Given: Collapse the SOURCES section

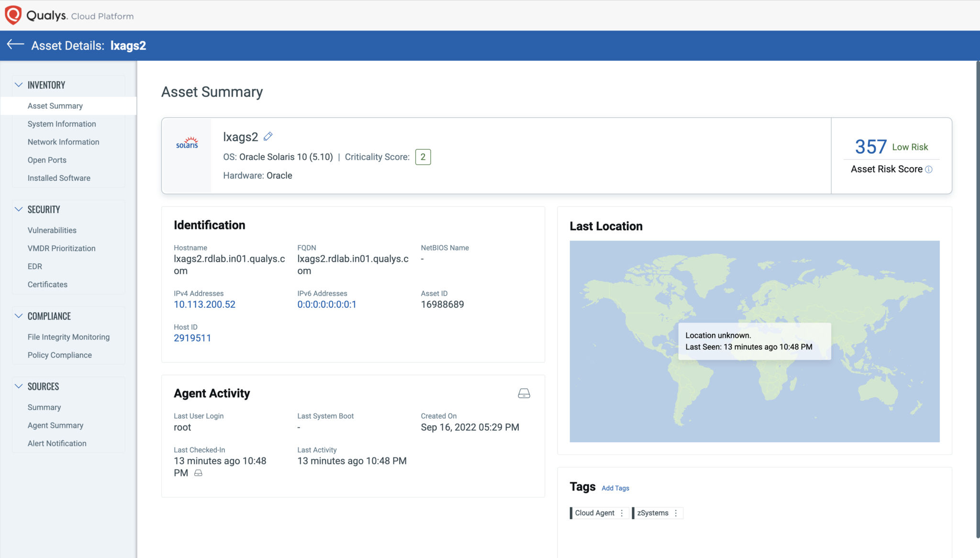Looking at the screenshot, I should (x=19, y=386).
